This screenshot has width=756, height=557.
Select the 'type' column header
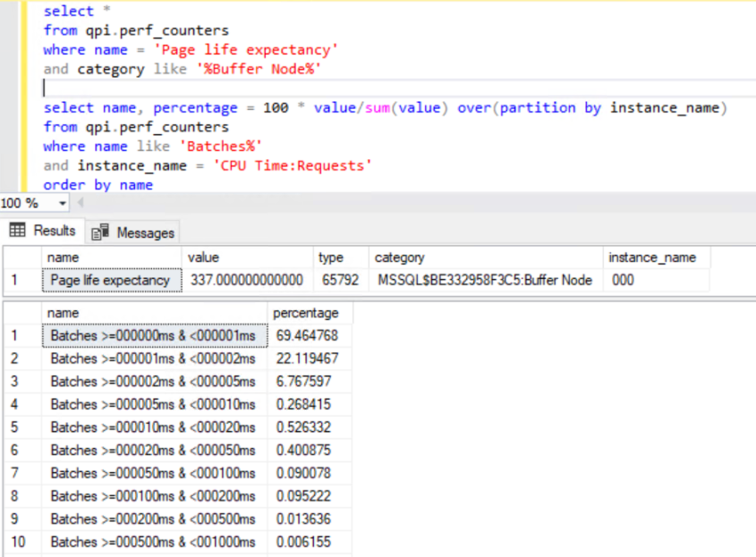coord(342,257)
